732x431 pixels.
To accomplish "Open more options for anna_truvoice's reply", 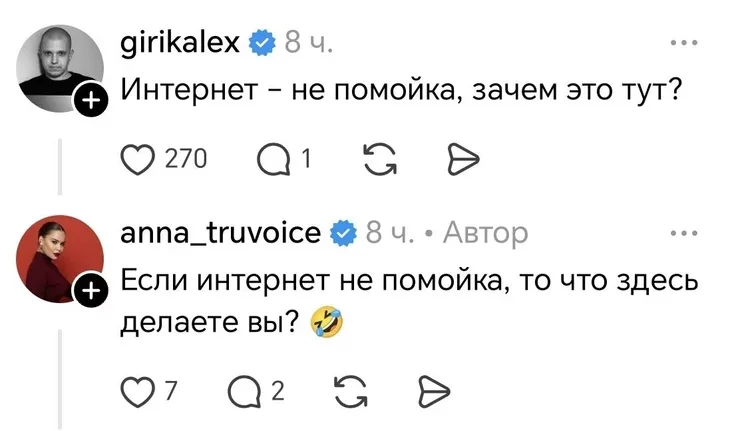I will (x=682, y=234).
